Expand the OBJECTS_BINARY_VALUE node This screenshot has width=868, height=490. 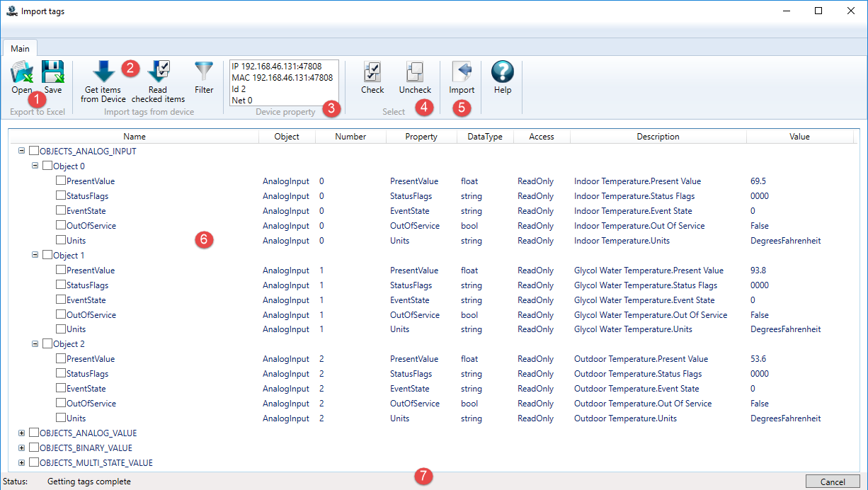tap(21, 448)
